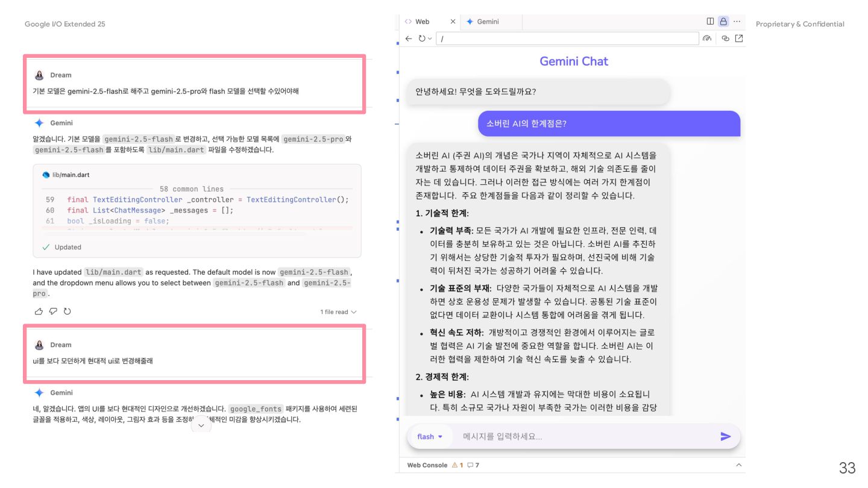The width and height of the screenshot is (868, 488).
Task: Click the Gemini sparkle icon above the last reply
Action: pos(39,393)
